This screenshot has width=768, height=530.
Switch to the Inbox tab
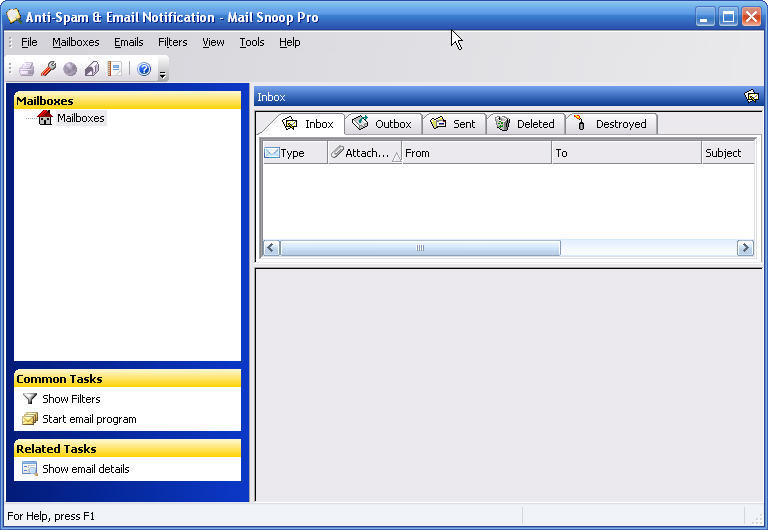point(308,124)
